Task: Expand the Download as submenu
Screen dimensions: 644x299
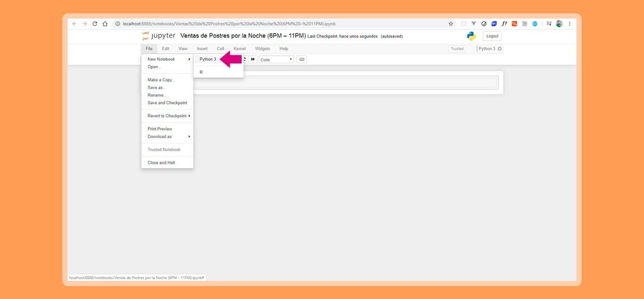Action: pyautogui.click(x=168, y=137)
